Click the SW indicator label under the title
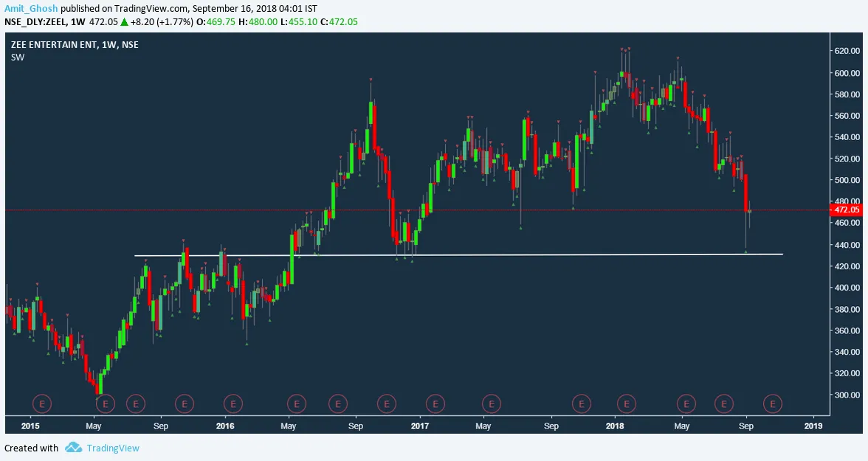Image resolution: width=868 pixels, height=461 pixels. (18, 58)
